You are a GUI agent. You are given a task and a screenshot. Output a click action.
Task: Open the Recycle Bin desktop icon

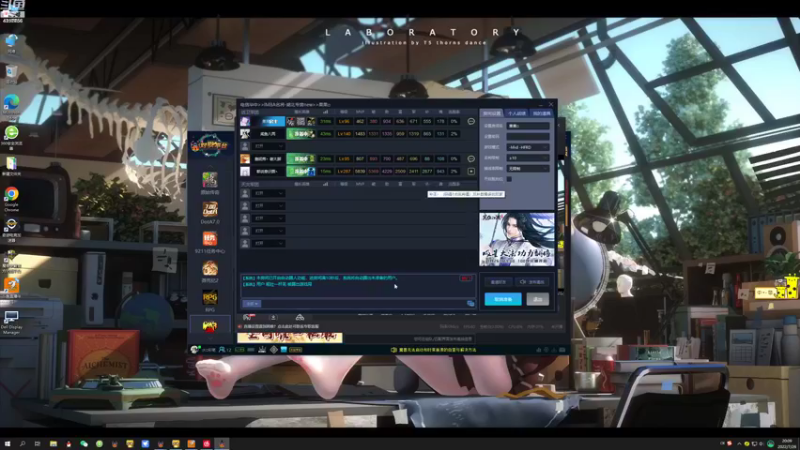coord(11,74)
